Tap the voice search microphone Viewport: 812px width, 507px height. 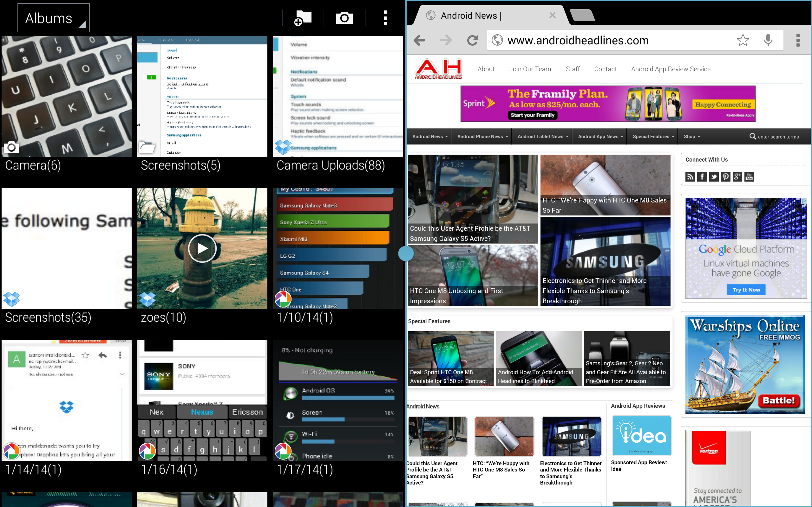pos(768,41)
